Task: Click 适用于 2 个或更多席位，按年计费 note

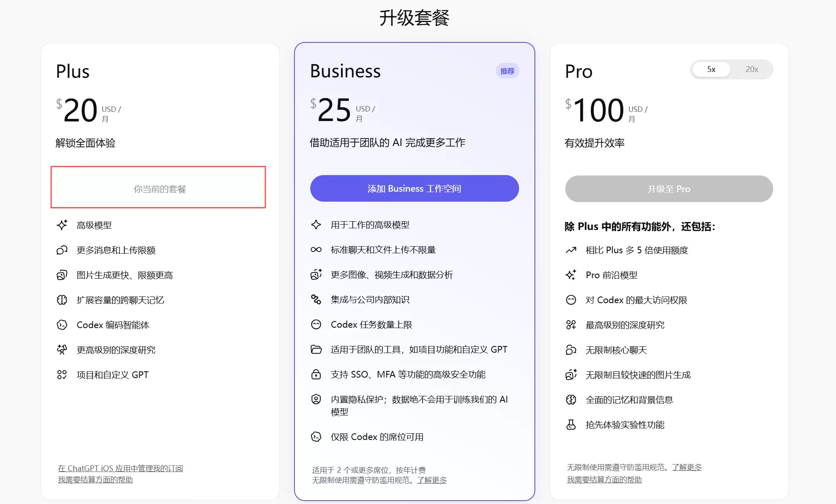Action: tap(369, 470)
